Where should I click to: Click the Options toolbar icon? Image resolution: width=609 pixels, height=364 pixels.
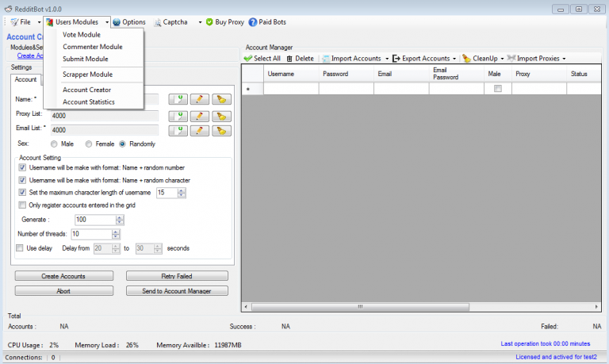(117, 22)
